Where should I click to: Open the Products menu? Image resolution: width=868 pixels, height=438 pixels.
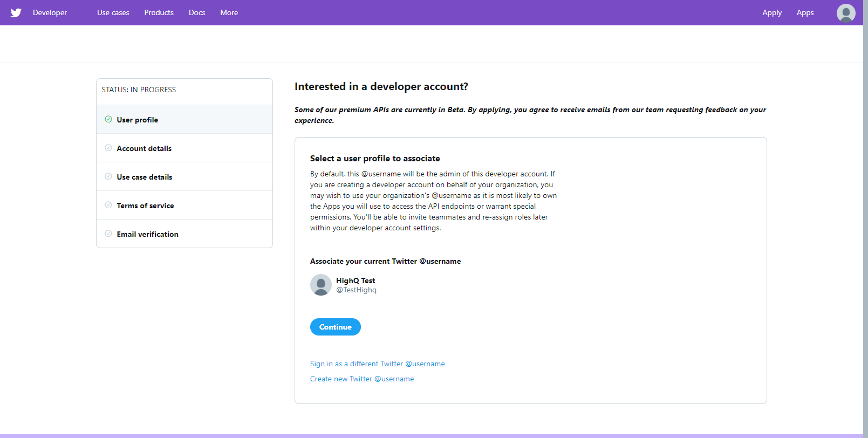[x=159, y=12]
